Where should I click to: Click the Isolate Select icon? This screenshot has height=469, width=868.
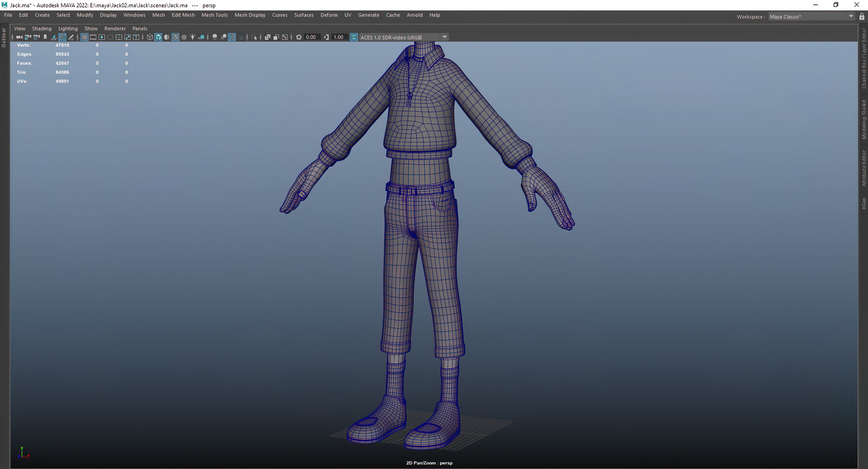pyautogui.click(x=254, y=37)
